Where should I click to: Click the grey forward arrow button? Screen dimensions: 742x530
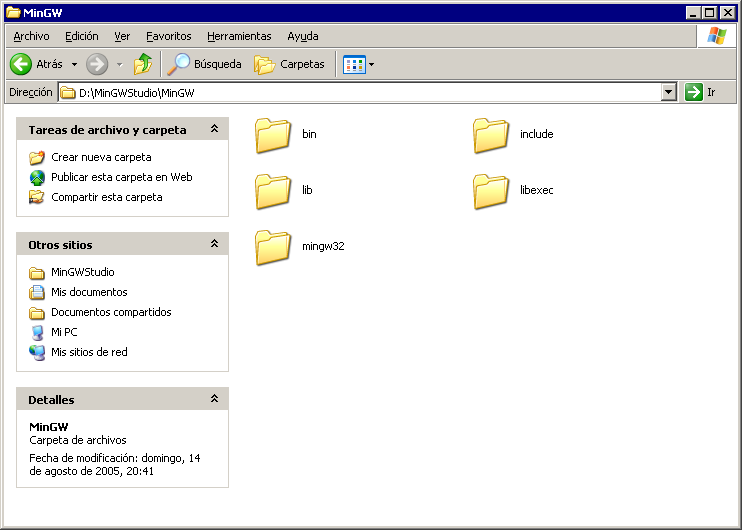(x=97, y=64)
